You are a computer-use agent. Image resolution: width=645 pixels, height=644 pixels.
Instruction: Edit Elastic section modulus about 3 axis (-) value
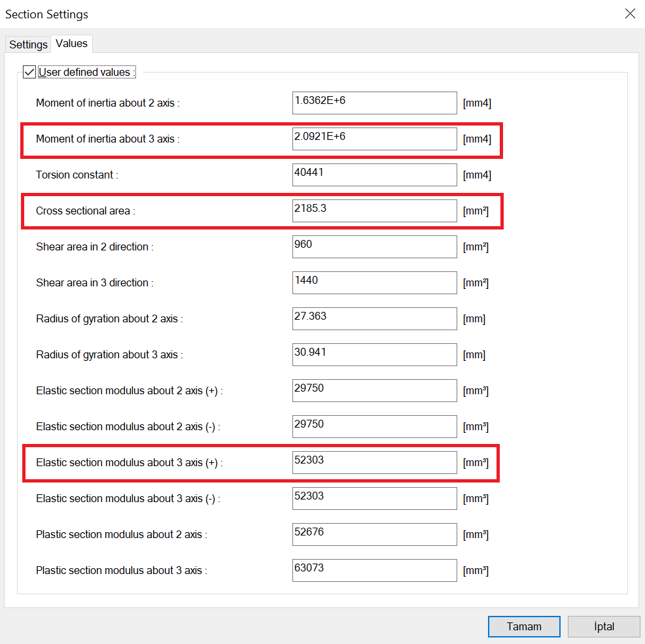pyautogui.click(x=374, y=498)
